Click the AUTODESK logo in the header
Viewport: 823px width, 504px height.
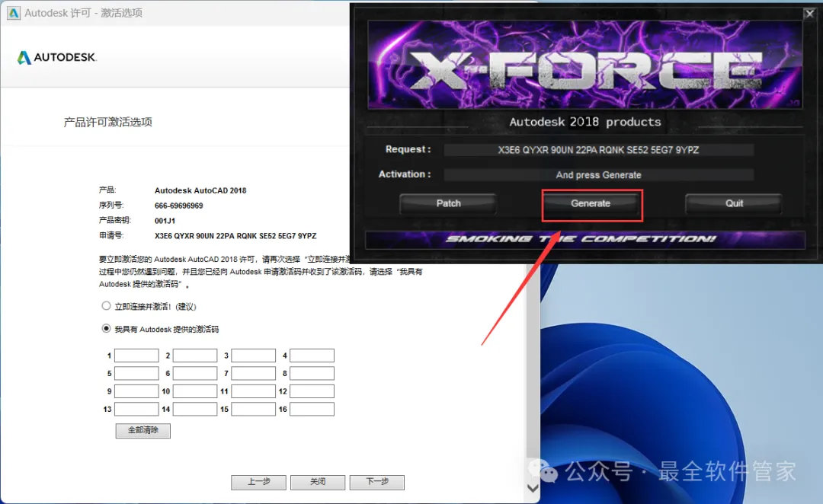(56, 57)
